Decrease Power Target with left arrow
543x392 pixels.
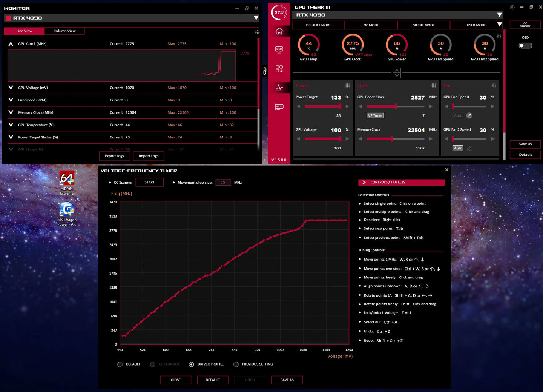[299, 106]
